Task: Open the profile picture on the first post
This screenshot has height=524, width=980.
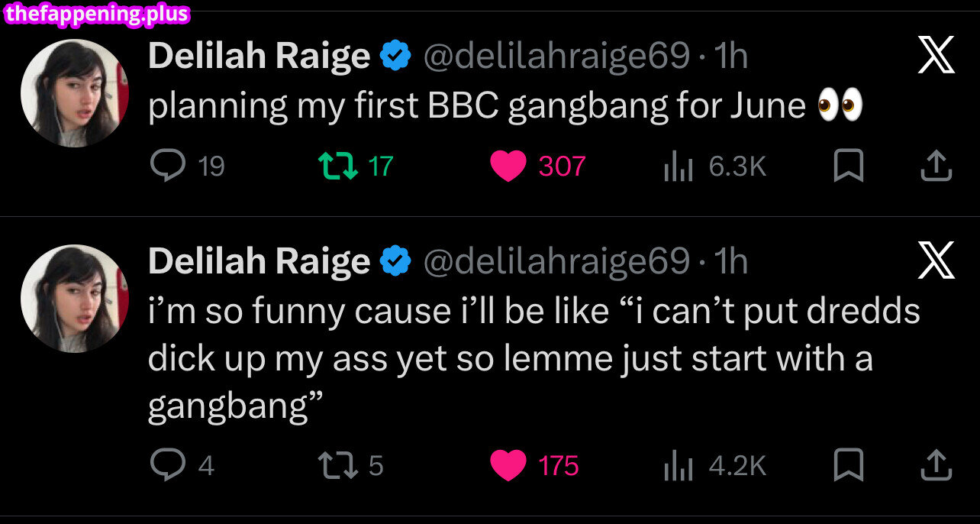Action: click(x=74, y=93)
